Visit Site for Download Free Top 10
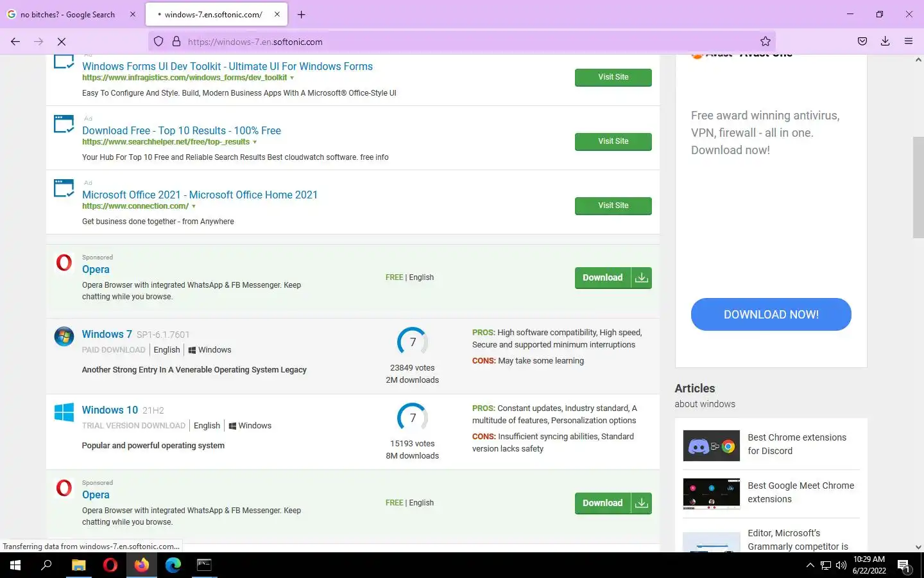924x578 pixels. click(613, 141)
